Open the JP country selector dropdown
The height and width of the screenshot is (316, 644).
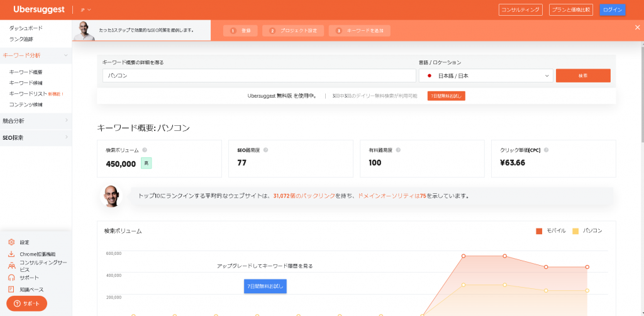coord(86,9)
